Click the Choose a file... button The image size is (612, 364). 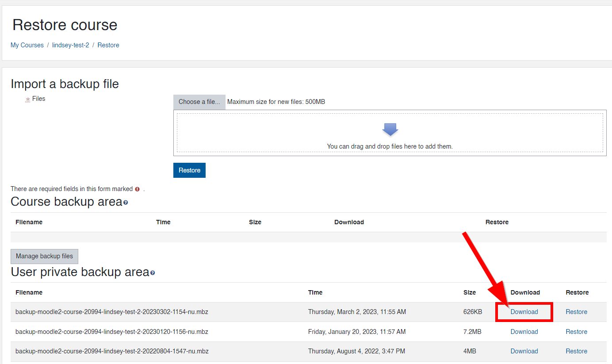199,102
